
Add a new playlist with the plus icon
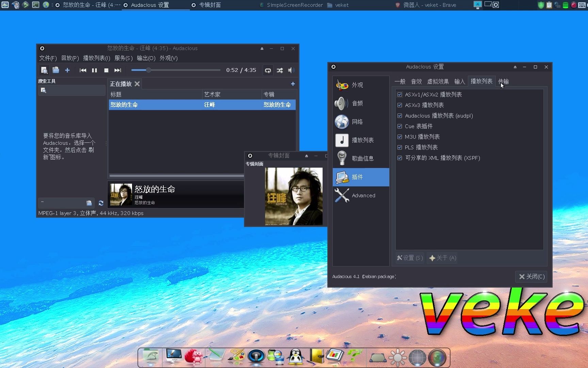tap(293, 84)
